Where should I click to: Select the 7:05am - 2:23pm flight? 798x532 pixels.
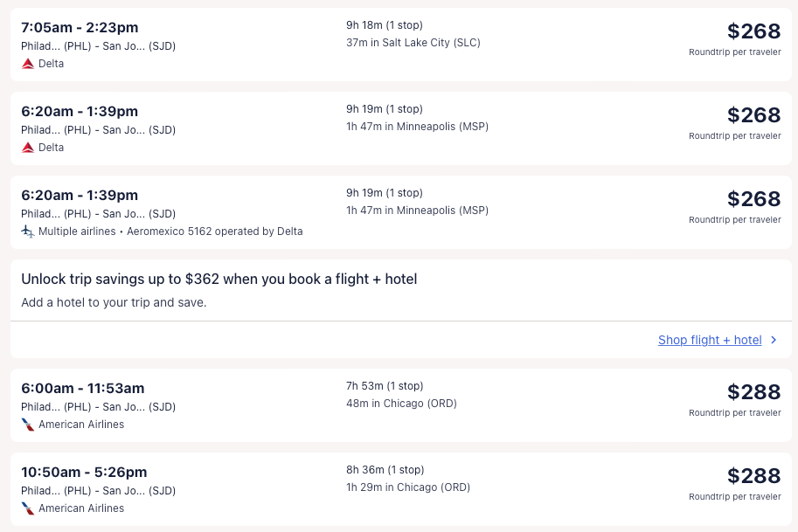(x=80, y=27)
